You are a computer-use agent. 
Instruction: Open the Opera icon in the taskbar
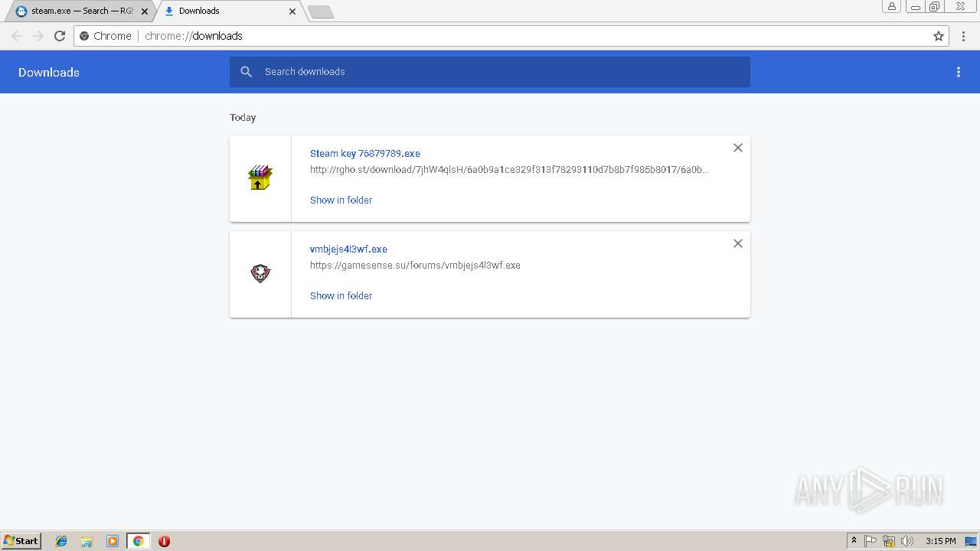[x=164, y=541]
